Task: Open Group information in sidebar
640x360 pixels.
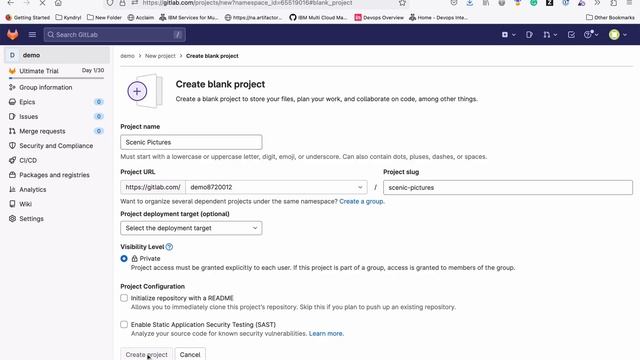Action: pos(46,87)
